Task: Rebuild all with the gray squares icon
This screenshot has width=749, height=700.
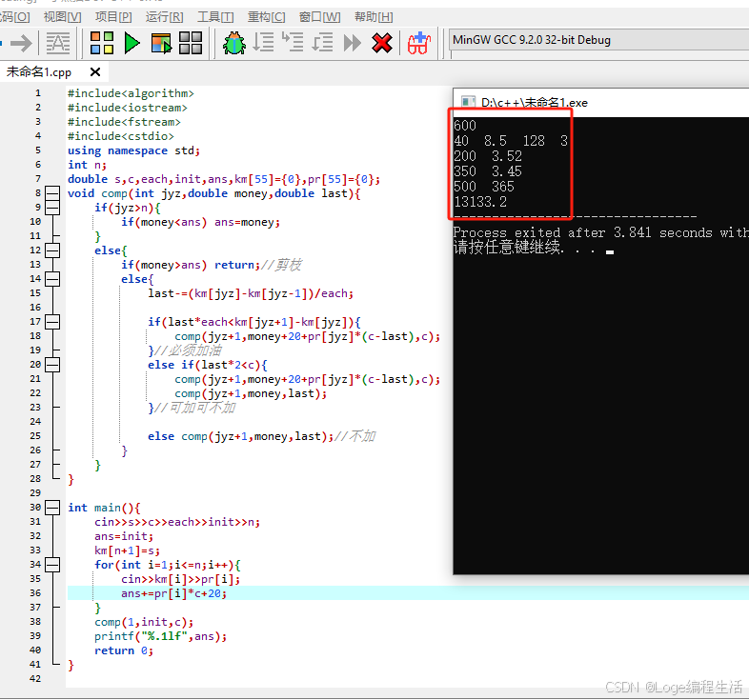Action: (x=191, y=43)
